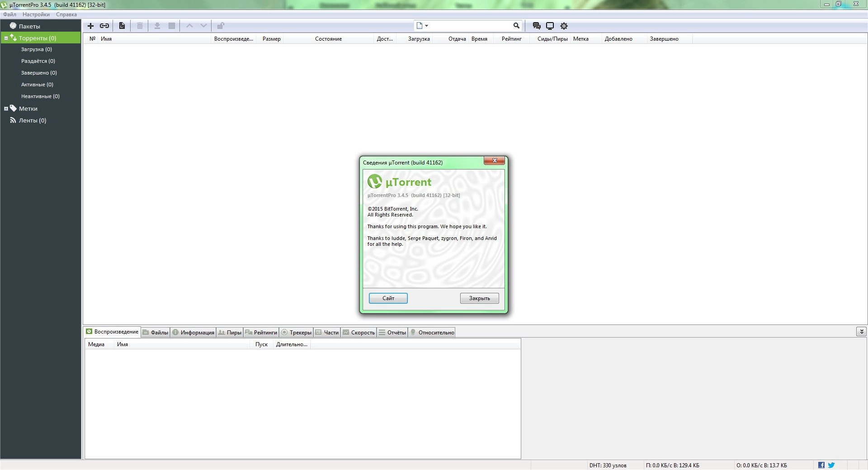Image resolution: width=868 pixels, height=470 pixels.
Task: Select Неактивные (0) in sidebar
Action: [40, 96]
